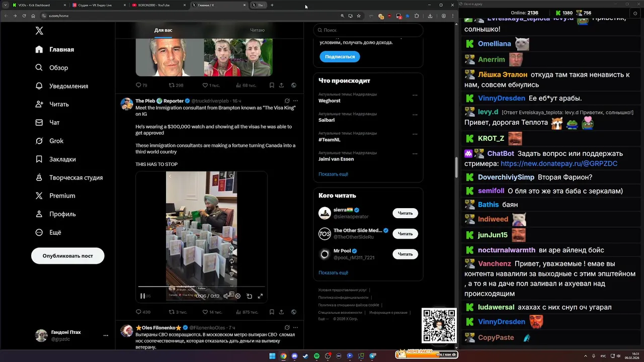Follow The Other Side Media account
The height and width of the screenshot is (362, 644).
[x=405, y=234]
